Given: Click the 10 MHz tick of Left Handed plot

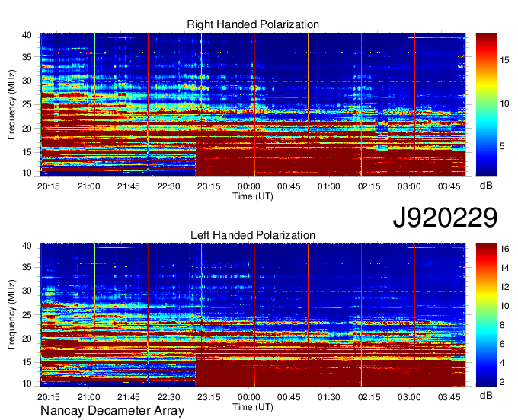Looking at the screenshot, I should pyautogui.click(x=27, y=383).
